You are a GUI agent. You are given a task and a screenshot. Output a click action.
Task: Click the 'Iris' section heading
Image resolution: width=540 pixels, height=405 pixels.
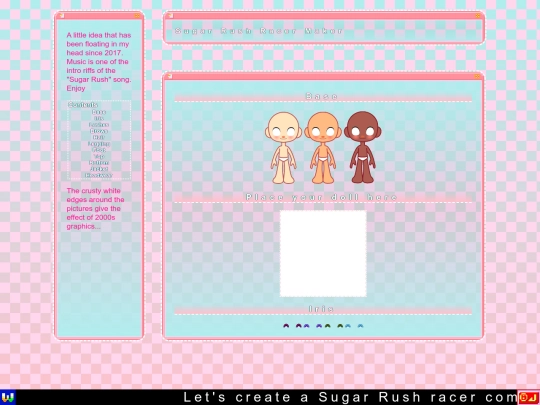tap(321, 309)
